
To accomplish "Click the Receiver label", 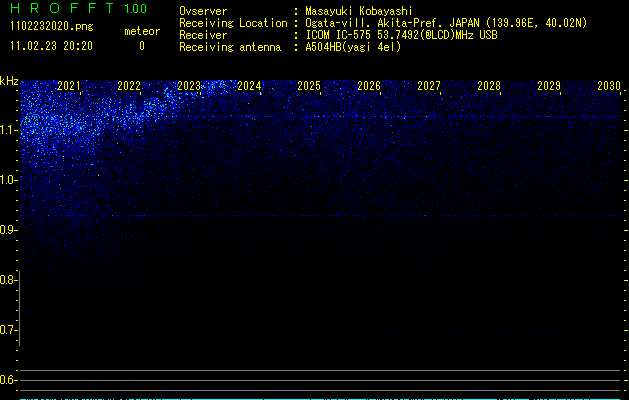I will click(x=203, y=35).
